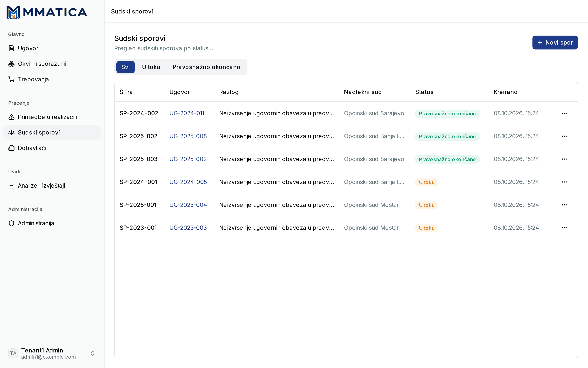
Task: Open the actions menu for SP-2025-001
Action: pyautogui.click(x=564, y=205)
